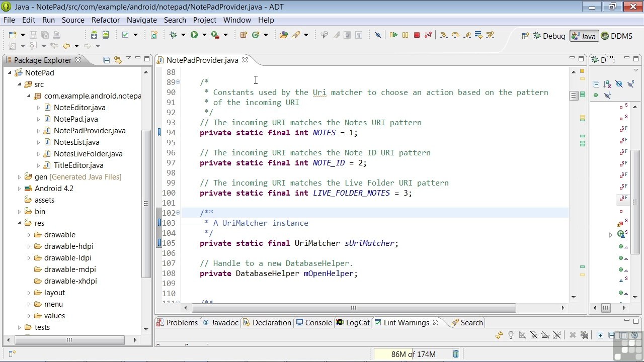Run Android Lint check icon

coord(126,35)
